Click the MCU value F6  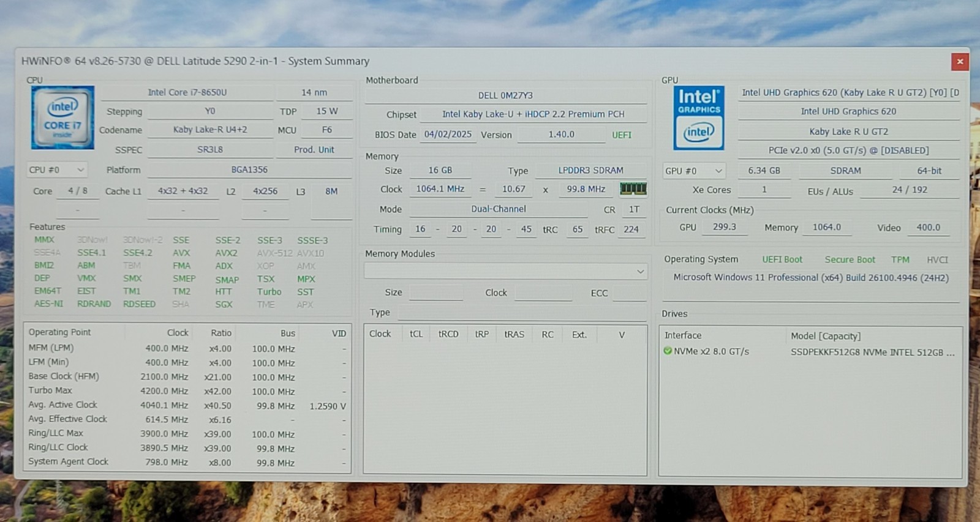coord(327,130)
